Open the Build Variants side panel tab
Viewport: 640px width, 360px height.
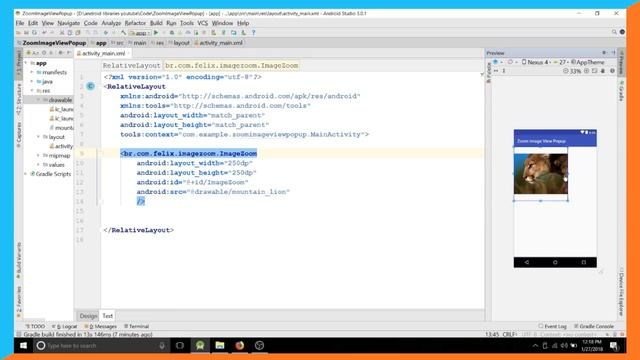(x=18, y=260)
